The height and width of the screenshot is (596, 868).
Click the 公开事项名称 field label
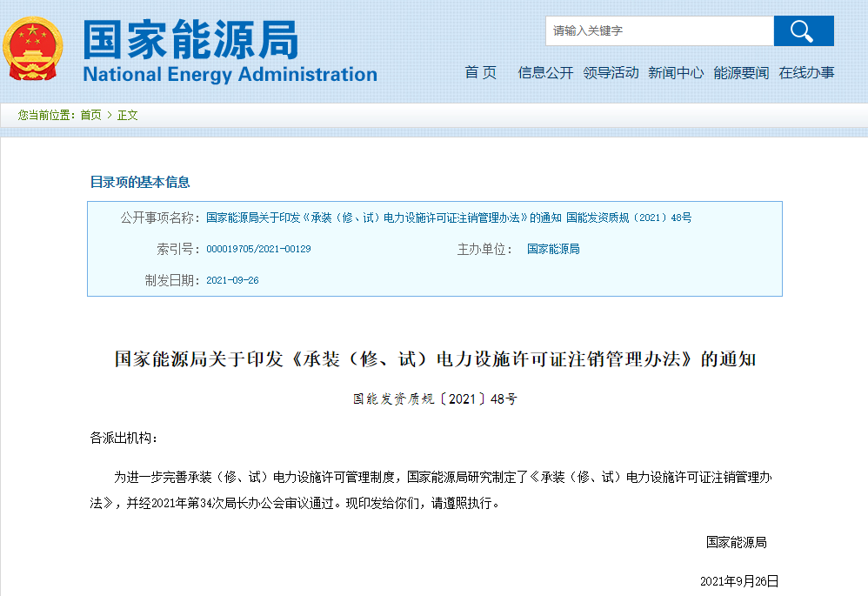160,218
